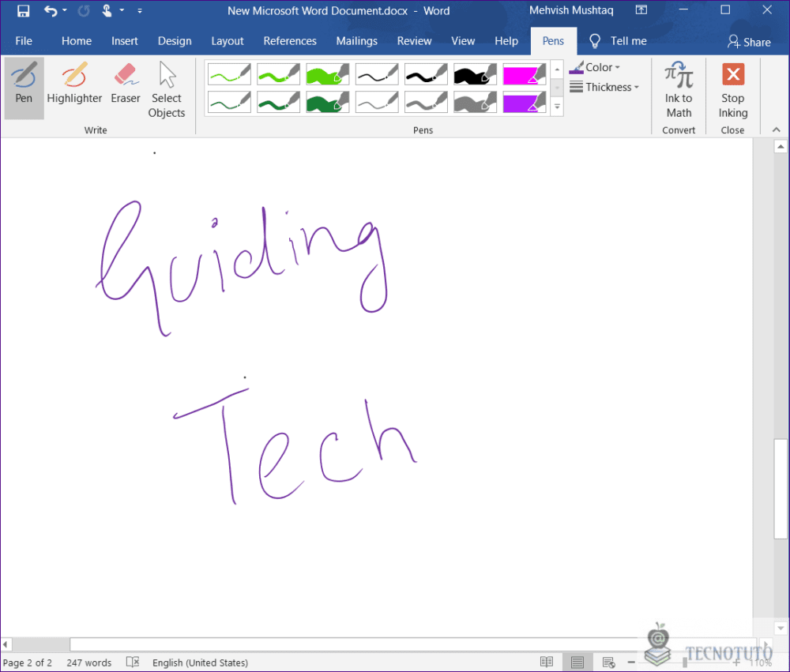This screenshot has height=672, width=790.
Task: Switch to the Help tab
Action: pyautogui.click(x=506, y=41)
